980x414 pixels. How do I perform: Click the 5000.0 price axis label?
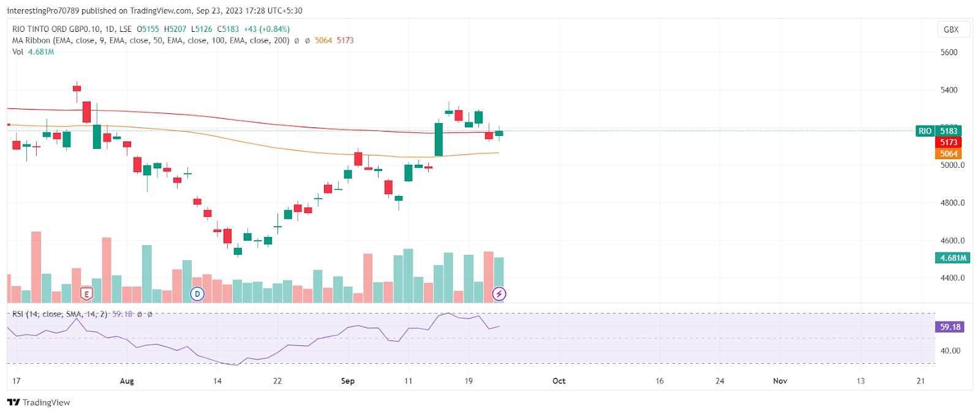coord(952,165)
